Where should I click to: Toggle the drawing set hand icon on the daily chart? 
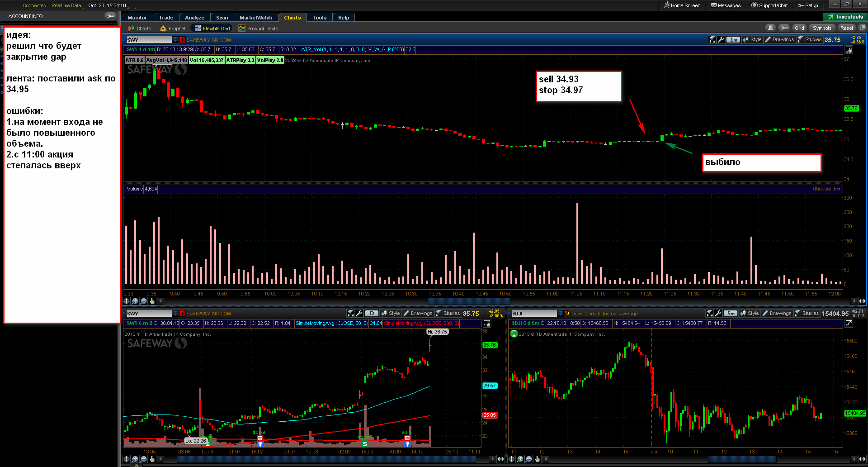pyautogui.click(x=487, y=324)
